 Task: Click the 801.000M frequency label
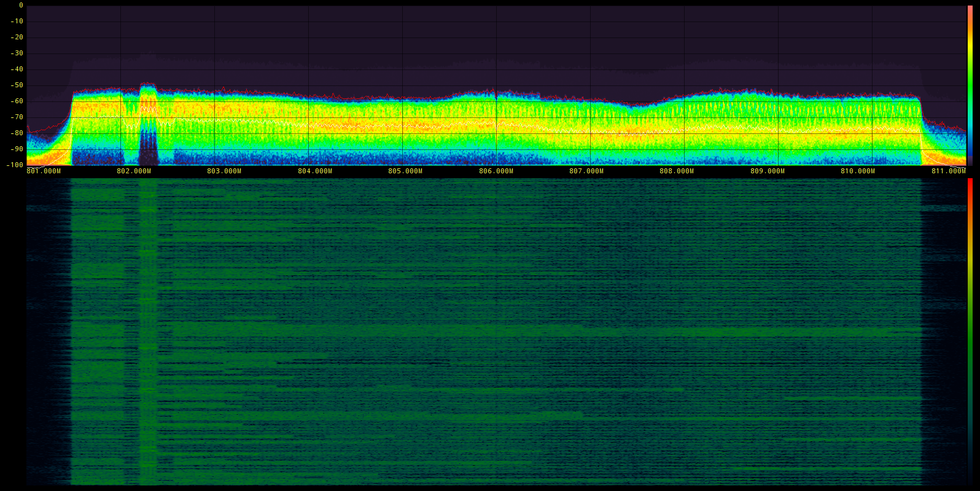44,171
